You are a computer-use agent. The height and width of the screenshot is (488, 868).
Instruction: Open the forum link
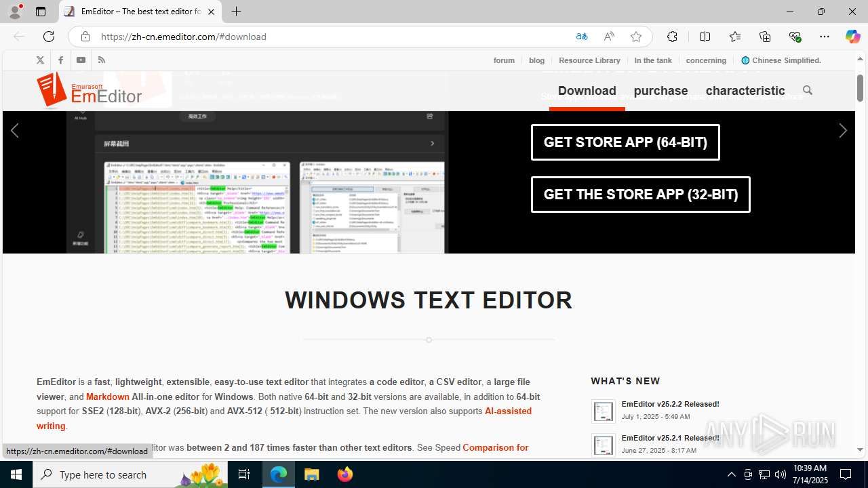point(504,60)
